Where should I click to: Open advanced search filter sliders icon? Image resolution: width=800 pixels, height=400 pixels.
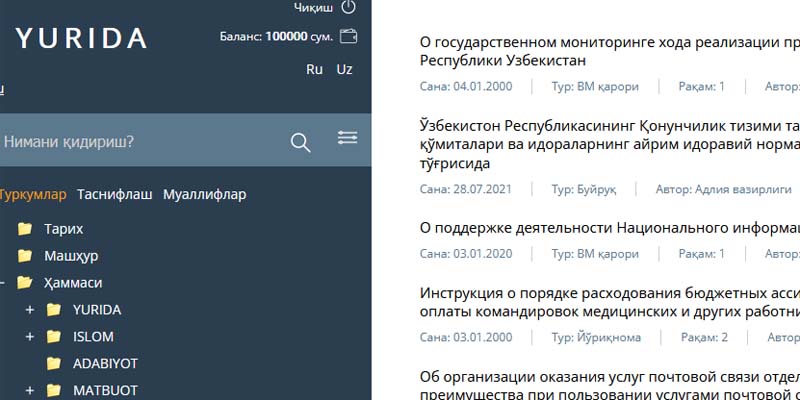point(347,137)
